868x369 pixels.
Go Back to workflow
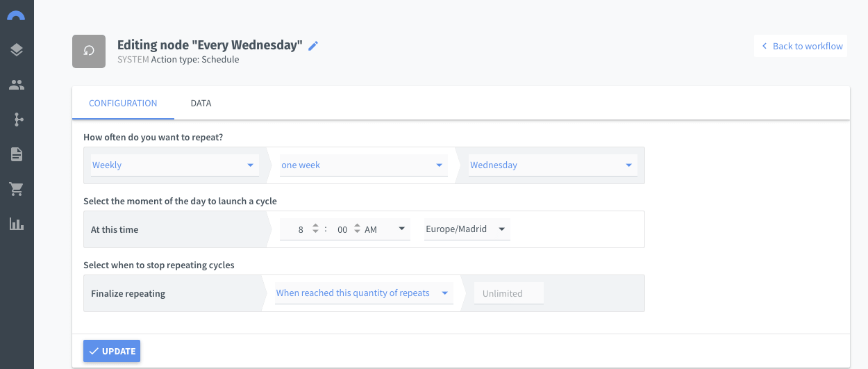801,46
